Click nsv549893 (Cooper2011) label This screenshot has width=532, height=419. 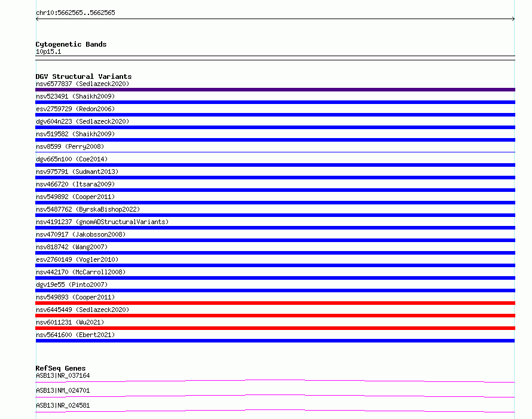(x=75, y=297)
